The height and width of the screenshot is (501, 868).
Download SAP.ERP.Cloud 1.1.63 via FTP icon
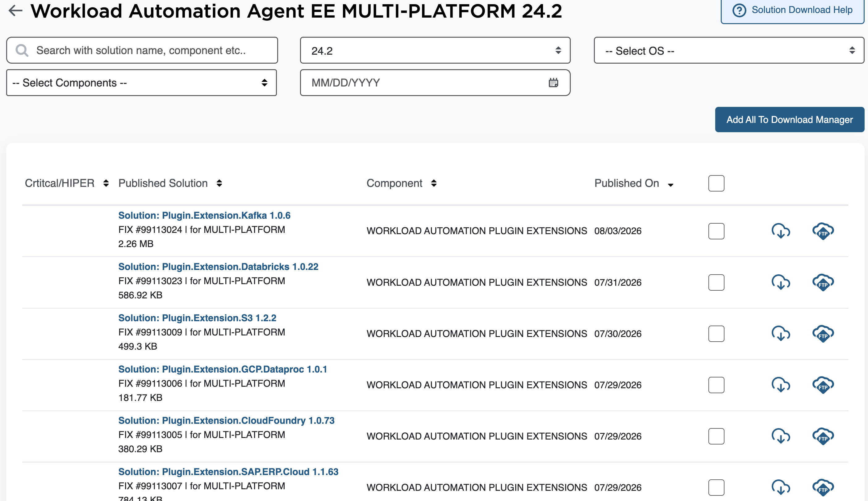[823, 487]
